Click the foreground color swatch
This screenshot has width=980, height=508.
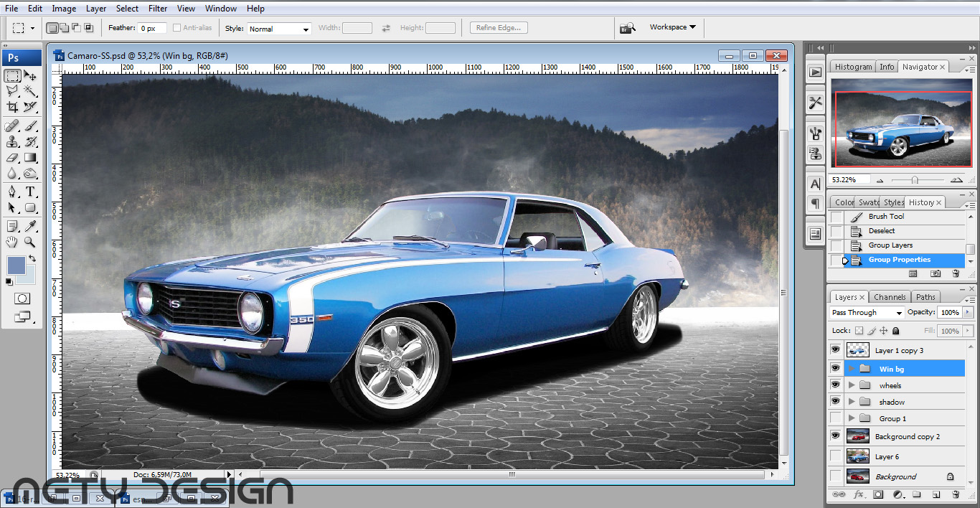coord(16,265)
